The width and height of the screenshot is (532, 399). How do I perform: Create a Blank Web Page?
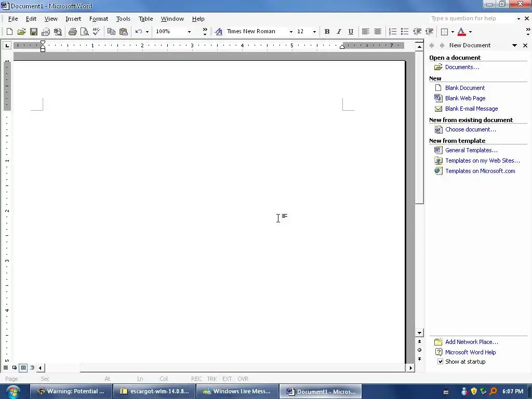pos(465,98)
